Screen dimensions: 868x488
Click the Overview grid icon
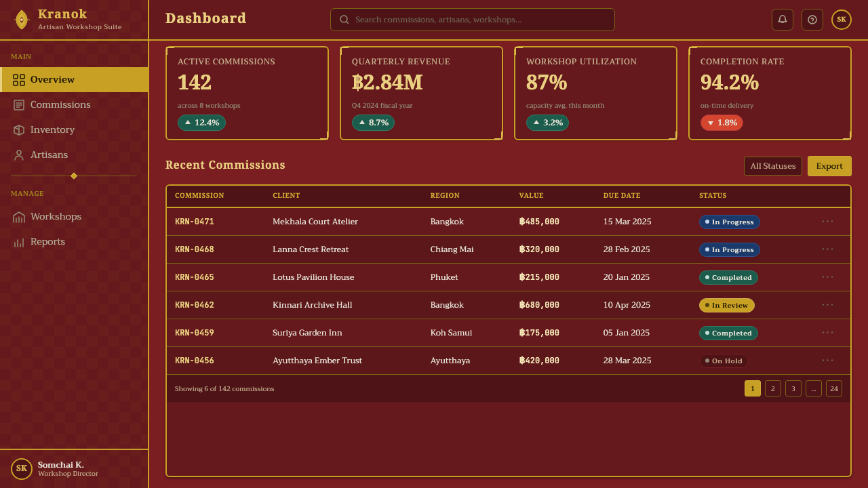19,80
